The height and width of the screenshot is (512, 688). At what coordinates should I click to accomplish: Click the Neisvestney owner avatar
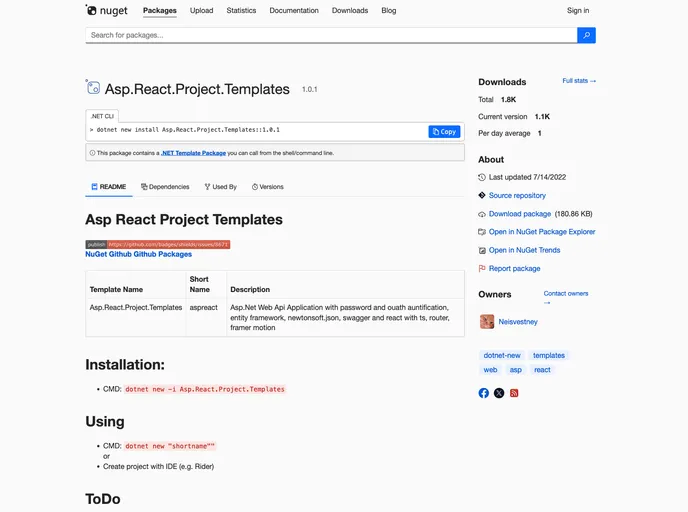pos(487,322)
